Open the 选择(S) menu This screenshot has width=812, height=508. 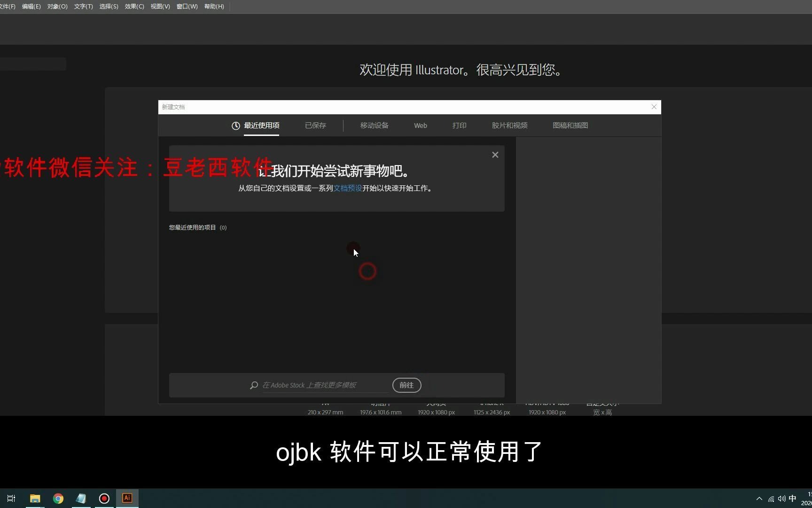(x=109, y=7)
